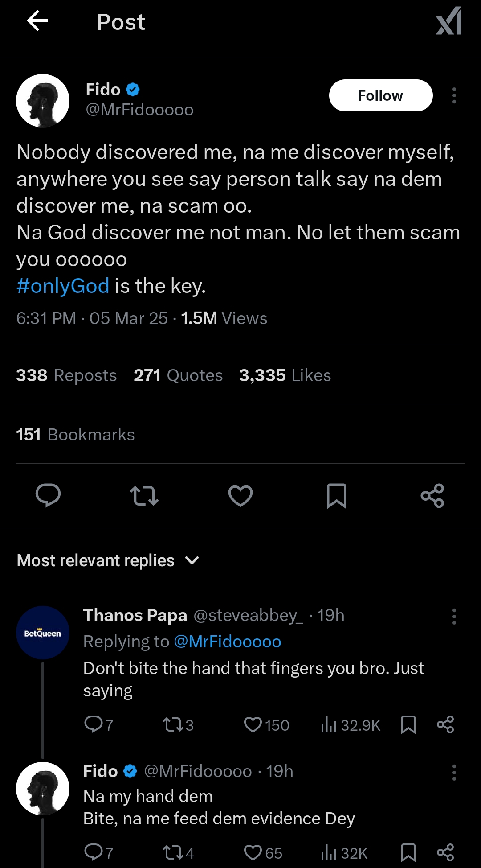Share the main post

tap(432, 495)
